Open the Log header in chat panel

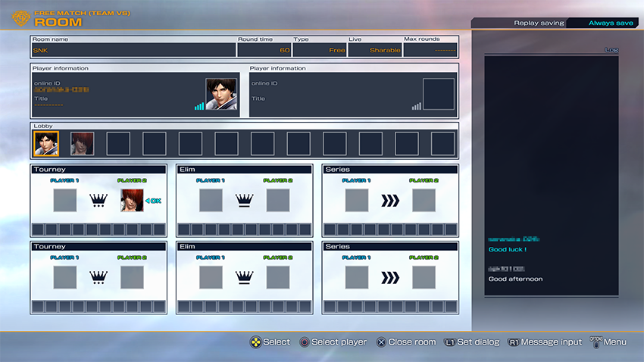pos(611,50)
